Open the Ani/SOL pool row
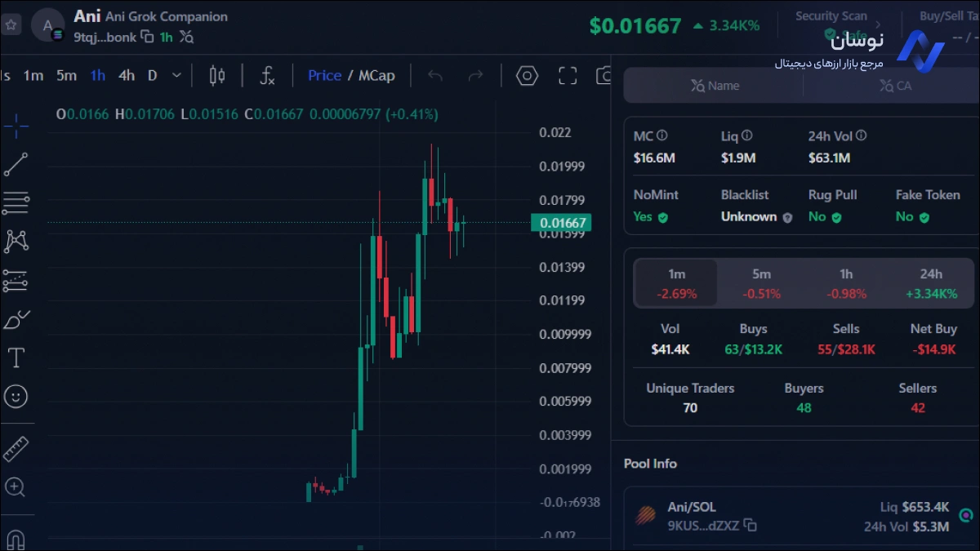The height and width of the screenshot is (551, 980). coord(802,517)
